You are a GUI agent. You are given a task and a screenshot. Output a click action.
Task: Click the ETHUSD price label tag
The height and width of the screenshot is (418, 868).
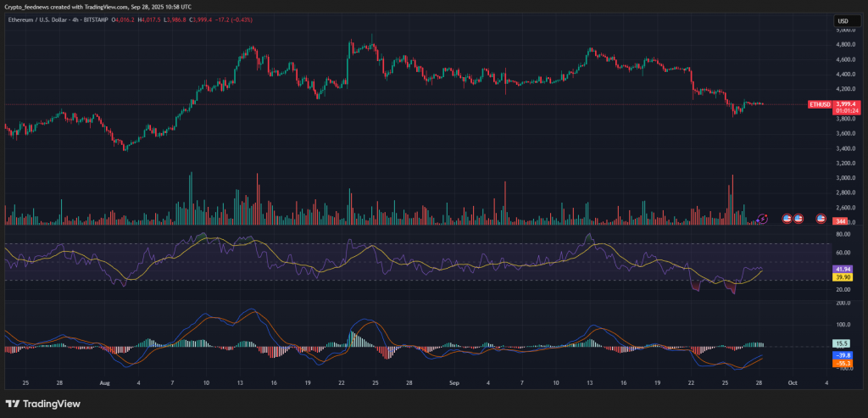pyautogui.click(x=819, y=104)
